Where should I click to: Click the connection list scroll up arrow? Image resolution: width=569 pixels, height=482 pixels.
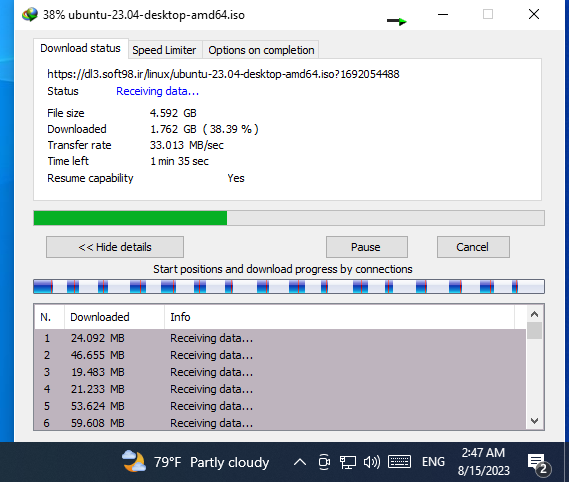pos(534,314)
